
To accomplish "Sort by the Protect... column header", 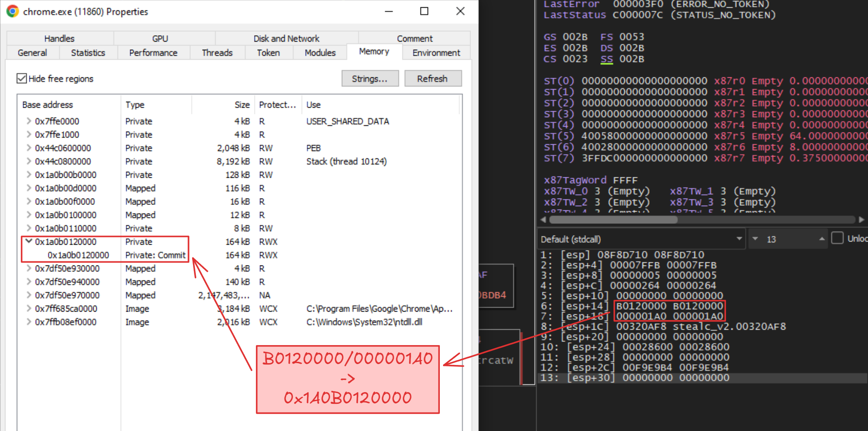I will tap(278, 104).
